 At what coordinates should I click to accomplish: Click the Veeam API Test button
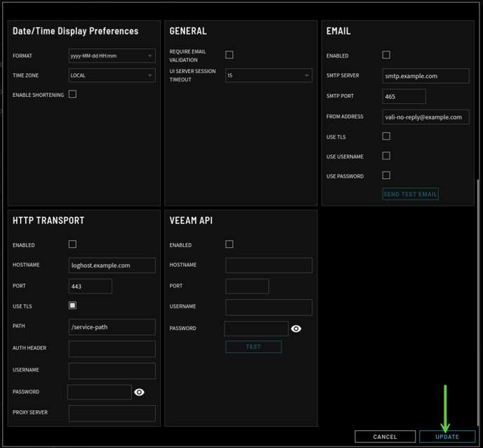click(x=253, y=347)
